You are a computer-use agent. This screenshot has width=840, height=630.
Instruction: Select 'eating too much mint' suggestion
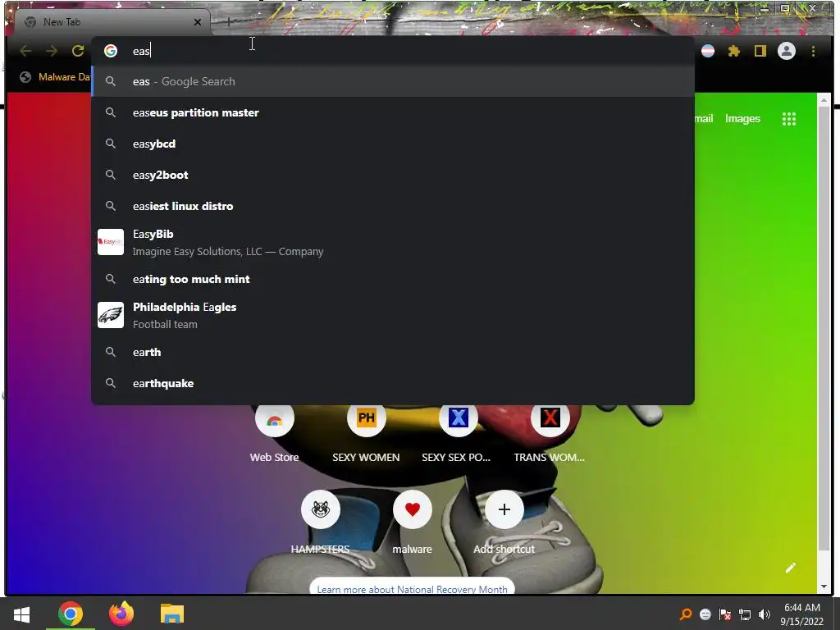(394, 279)
